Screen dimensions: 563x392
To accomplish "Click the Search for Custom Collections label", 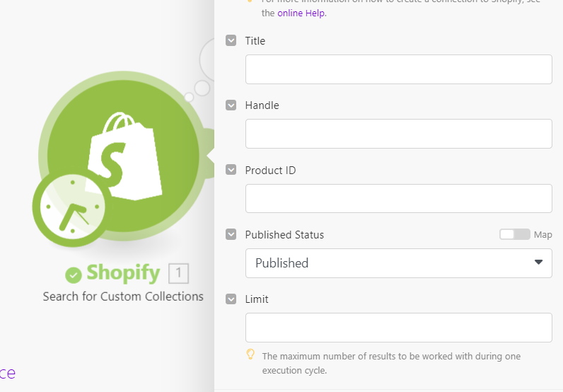I will [123, 296].
